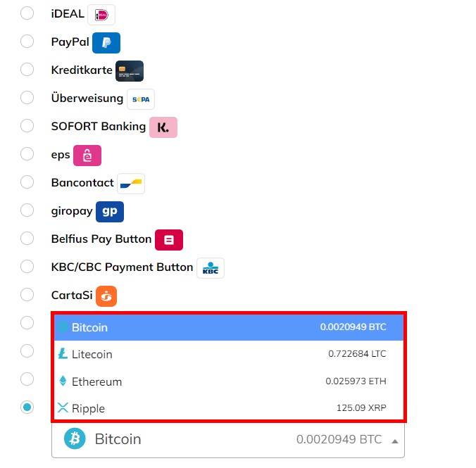Select the PayPal radio button
The width and height of the screenshot is (476, 468).
27,42
